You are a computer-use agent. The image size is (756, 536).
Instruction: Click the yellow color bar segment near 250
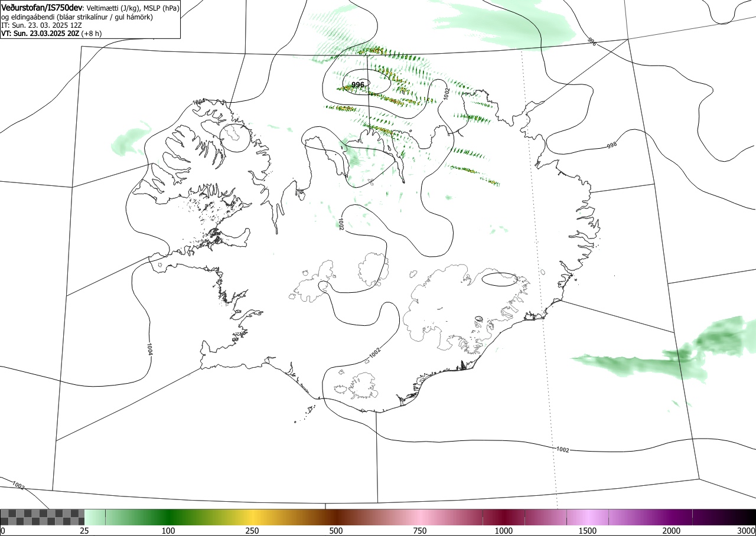point(252,517)
